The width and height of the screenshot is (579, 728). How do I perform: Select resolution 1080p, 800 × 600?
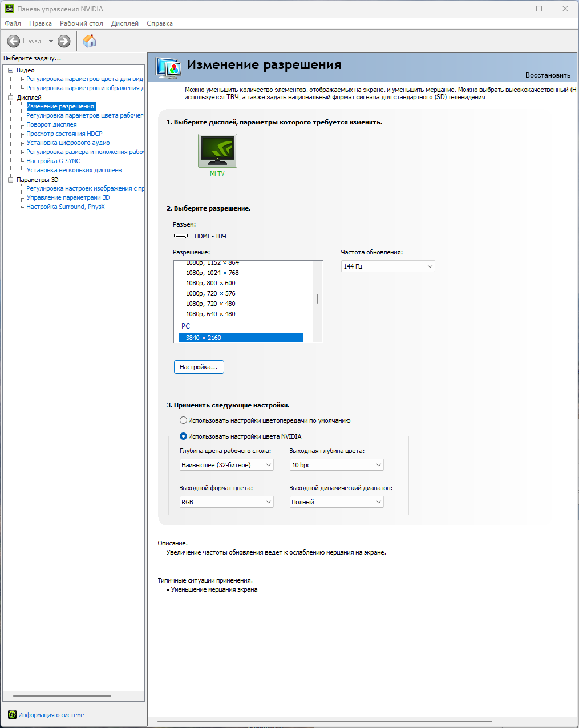point(210,283)
